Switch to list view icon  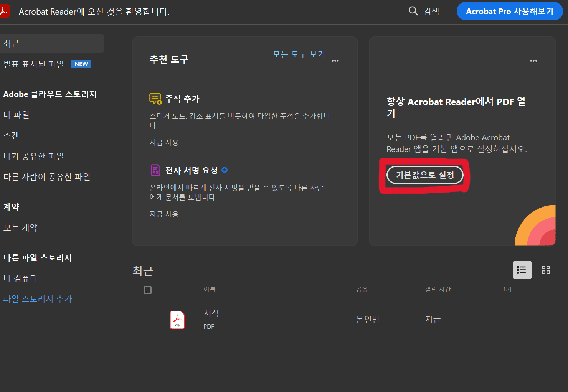click(x=522, y=270)
